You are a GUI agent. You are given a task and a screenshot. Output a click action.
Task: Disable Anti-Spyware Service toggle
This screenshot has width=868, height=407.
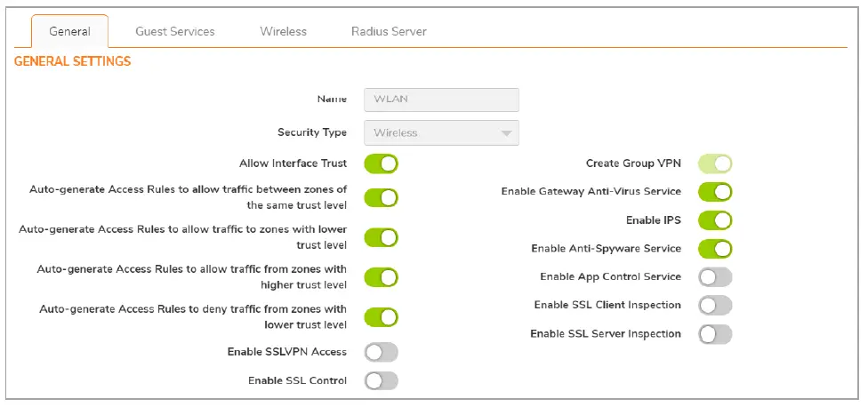tap(715, 249)
